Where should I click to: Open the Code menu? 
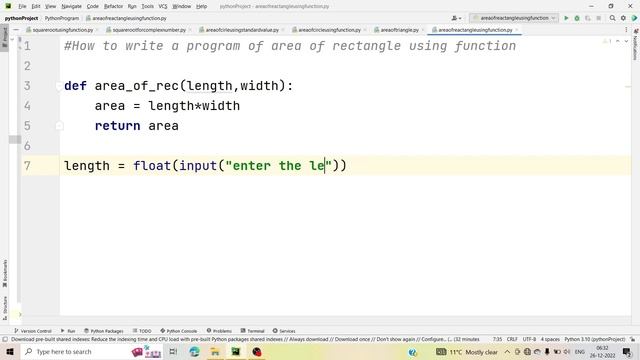click(x=93, y=6)
